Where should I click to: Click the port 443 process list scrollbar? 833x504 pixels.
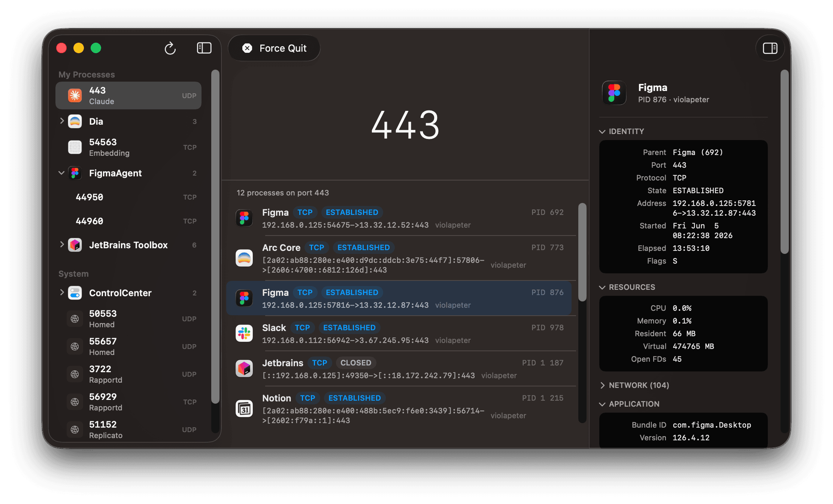pos(582,252)
